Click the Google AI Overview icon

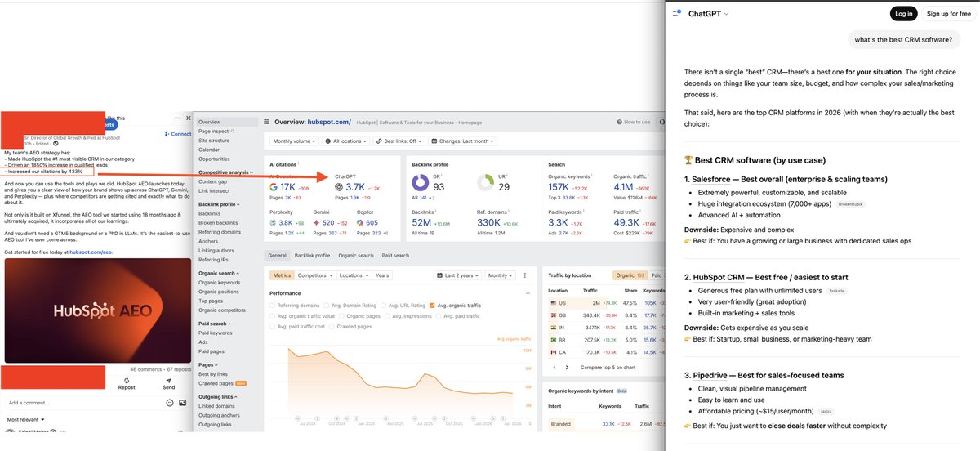click(274, 186)
